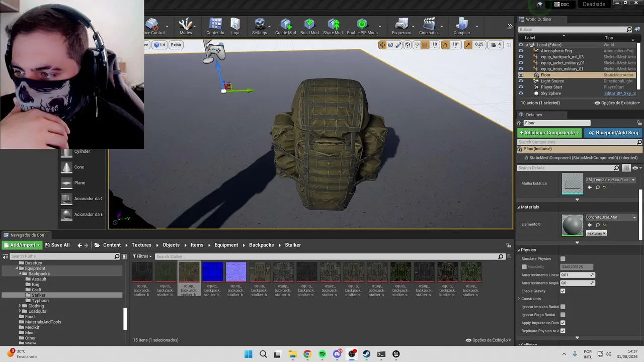Lock the Content Browser with padlock icon

509,245
